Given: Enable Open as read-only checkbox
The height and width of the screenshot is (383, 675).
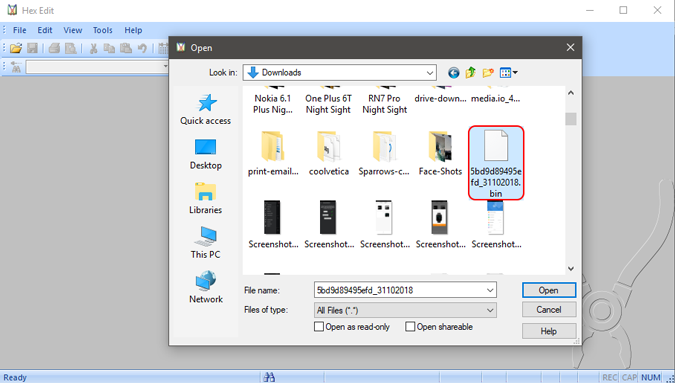Looking at the screenshot, I should [x=319, y=327].
